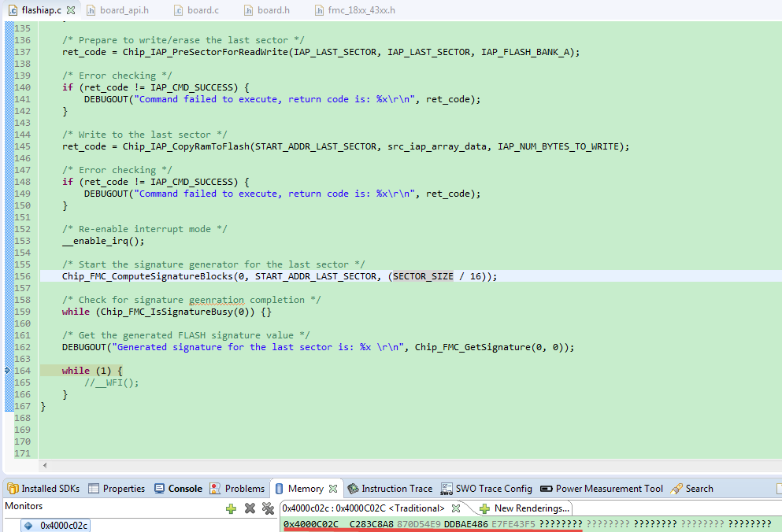This screenshot has height=532, width=782.
Task: Select the 0x4000c02c Traditional rendering tab
Action: [x=363, y=508]
